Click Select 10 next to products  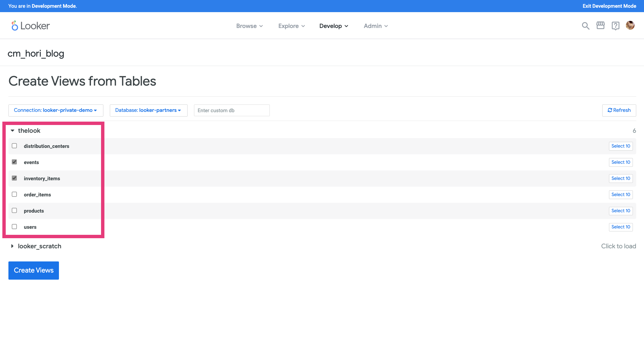(620, 211)
